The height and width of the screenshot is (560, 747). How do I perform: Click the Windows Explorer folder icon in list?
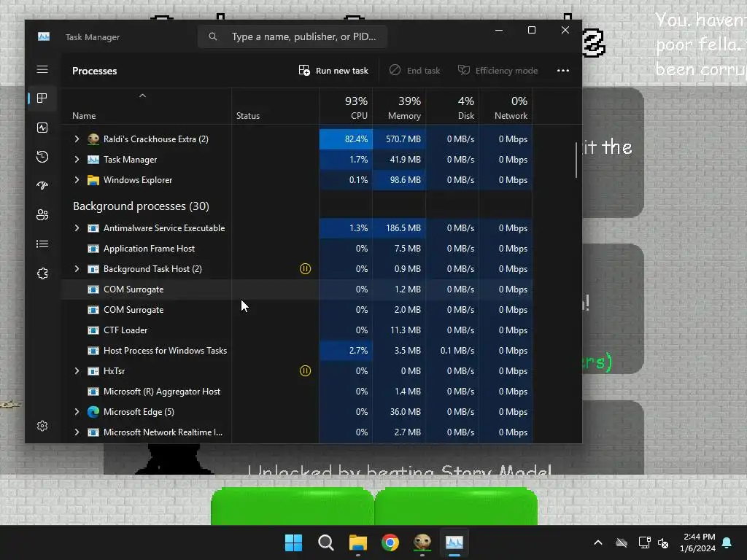pos(93,180)
